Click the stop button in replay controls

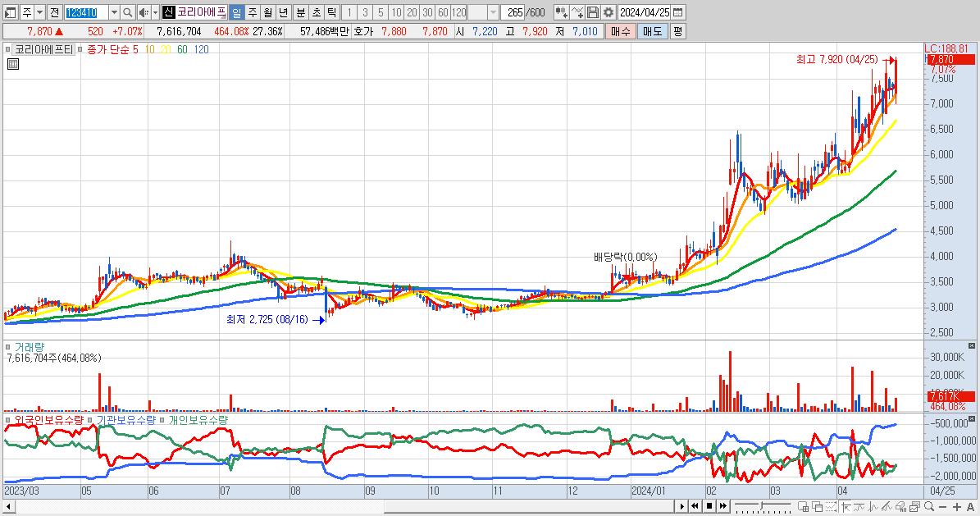[709, 506]
